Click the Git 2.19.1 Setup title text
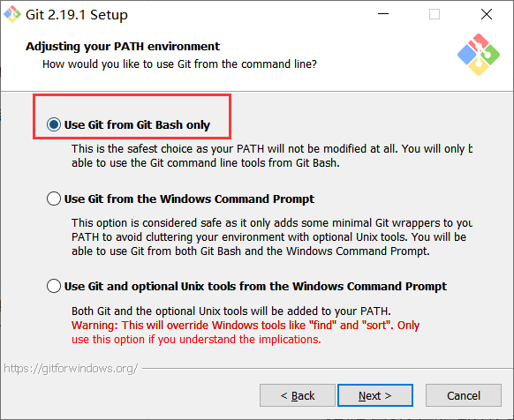This screenshot has height=420, width=514. pos(77,15)
